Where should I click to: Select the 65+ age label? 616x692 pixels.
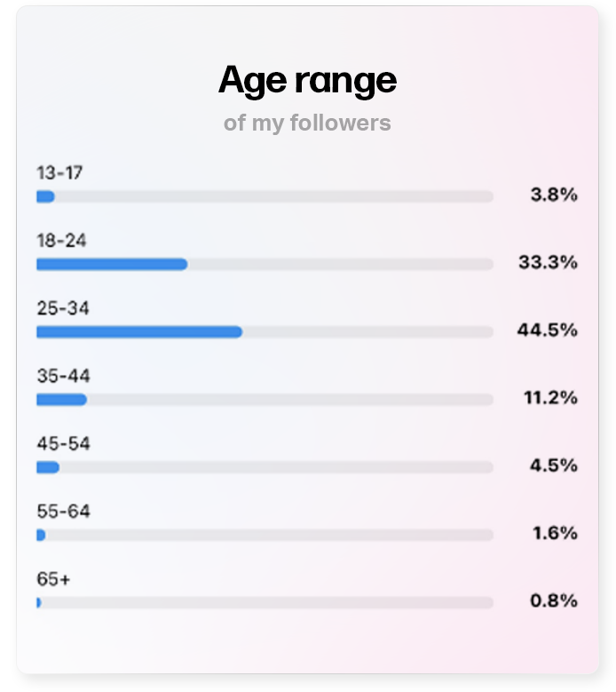(53, 579)
